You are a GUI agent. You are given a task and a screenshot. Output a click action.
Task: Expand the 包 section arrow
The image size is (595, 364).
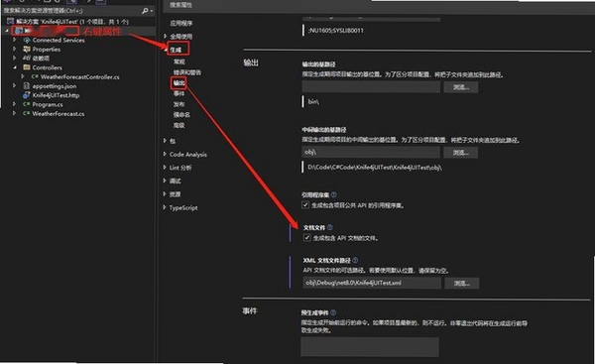pyautogui.click(x=165, y=141)
